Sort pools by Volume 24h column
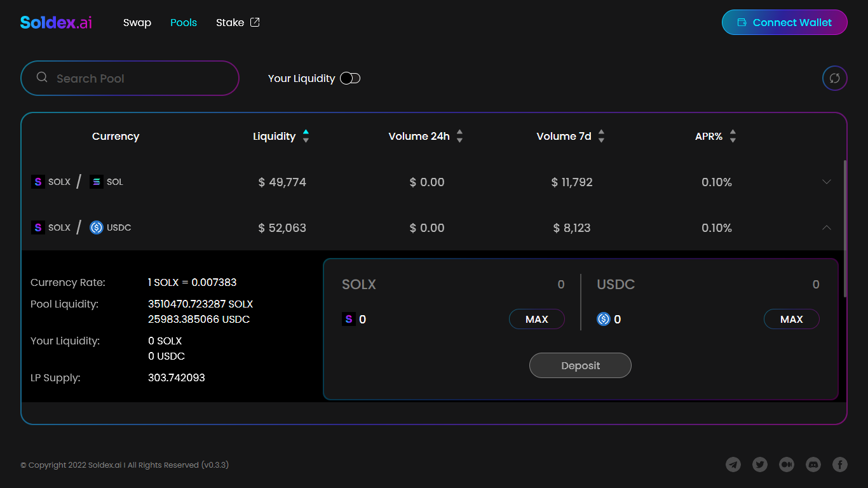 pyautogui.click(x=459, y=136)
